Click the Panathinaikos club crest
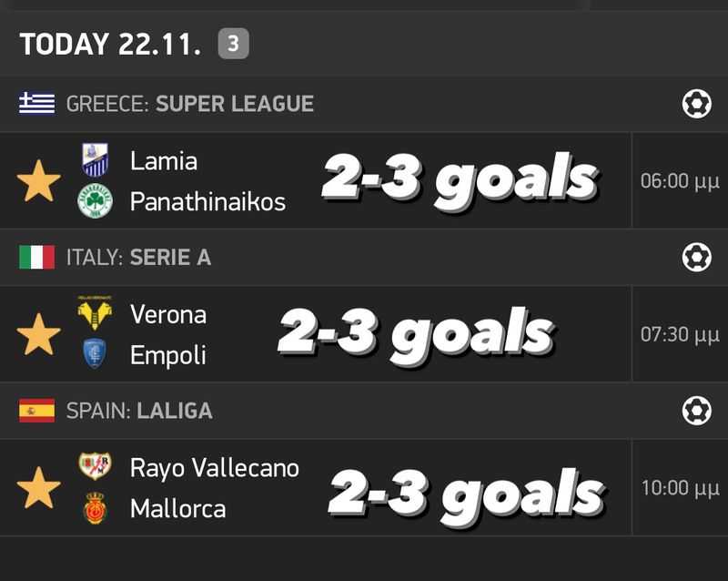Viewport: 728px width, 581px height. tap(95, 200)
